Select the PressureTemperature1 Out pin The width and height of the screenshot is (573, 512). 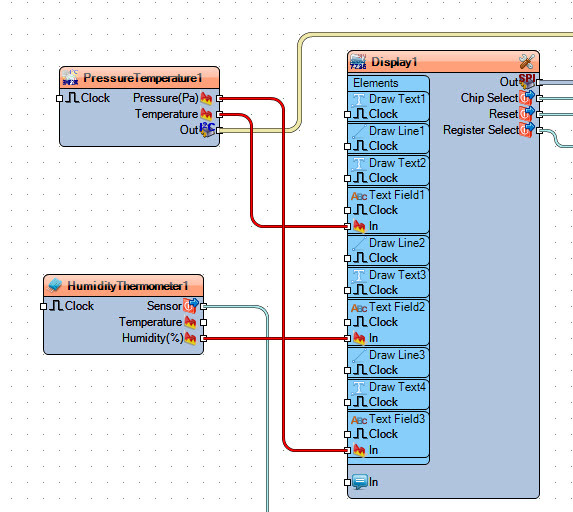219,130
